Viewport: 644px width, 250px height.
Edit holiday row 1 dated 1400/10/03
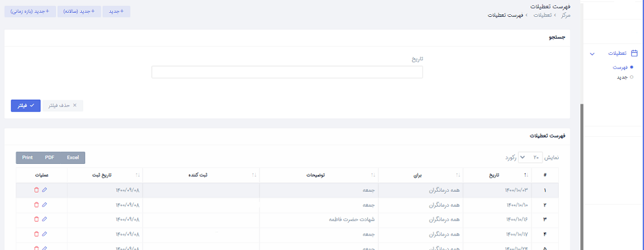pyautogui.click(x=45, y=190)
